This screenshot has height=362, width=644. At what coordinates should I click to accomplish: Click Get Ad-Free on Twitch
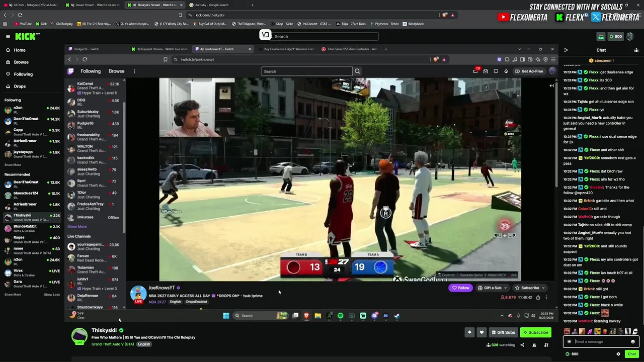coord(529,71)
